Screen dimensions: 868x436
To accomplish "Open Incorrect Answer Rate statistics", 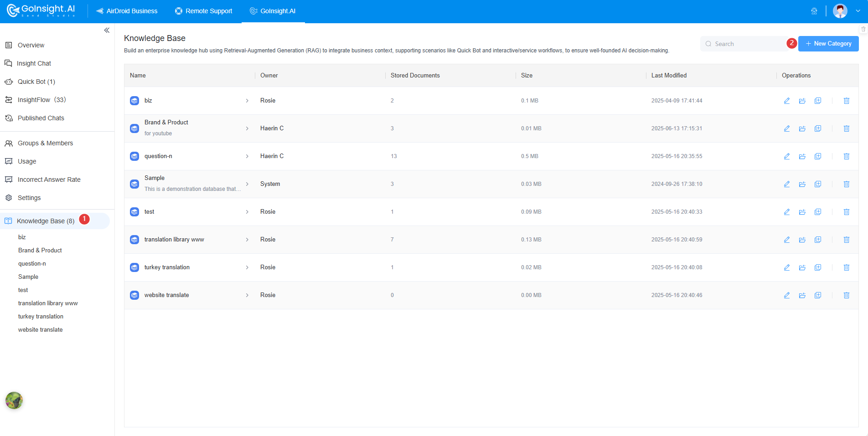I will pyautogui.click(x=49, y=180).
